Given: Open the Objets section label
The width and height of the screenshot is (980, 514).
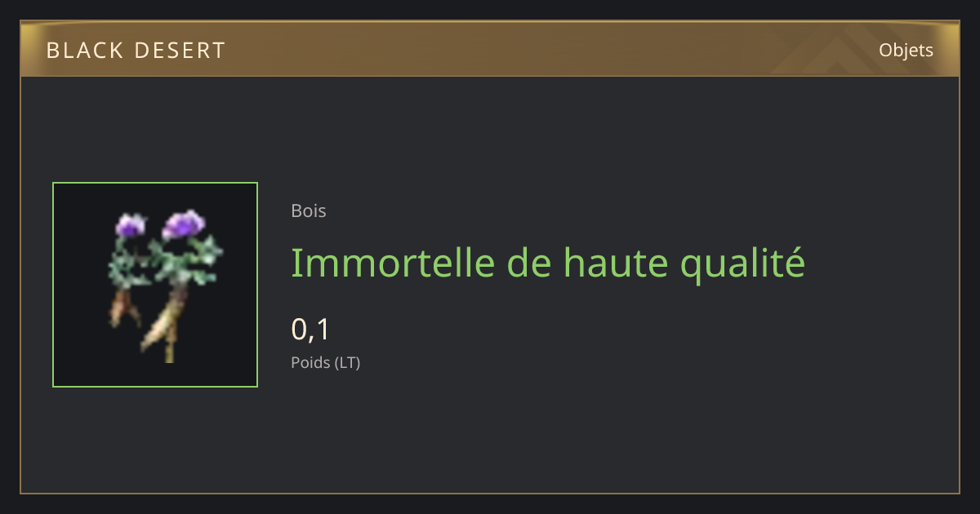Looking at the screenshot, I should (906, 51).
